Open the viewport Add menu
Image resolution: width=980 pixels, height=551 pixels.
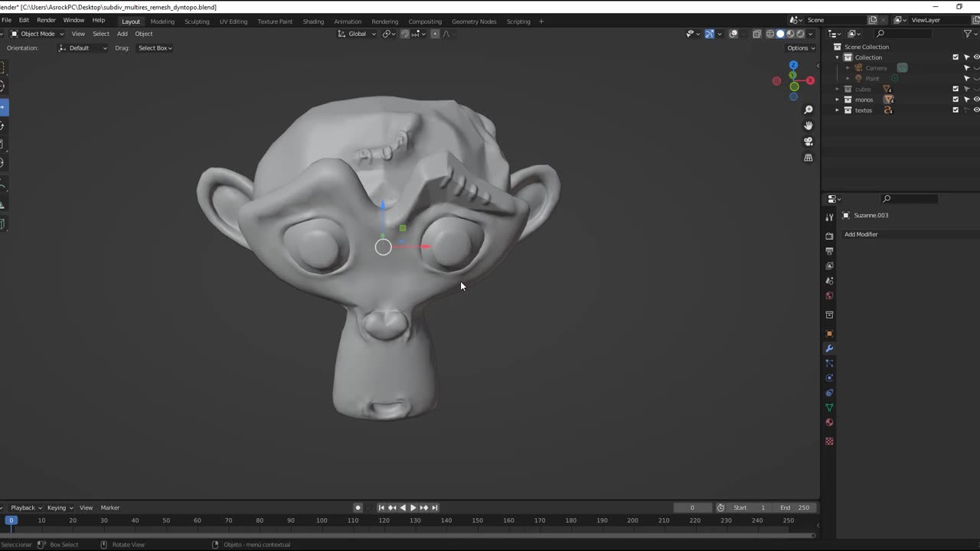coord(122,34)
